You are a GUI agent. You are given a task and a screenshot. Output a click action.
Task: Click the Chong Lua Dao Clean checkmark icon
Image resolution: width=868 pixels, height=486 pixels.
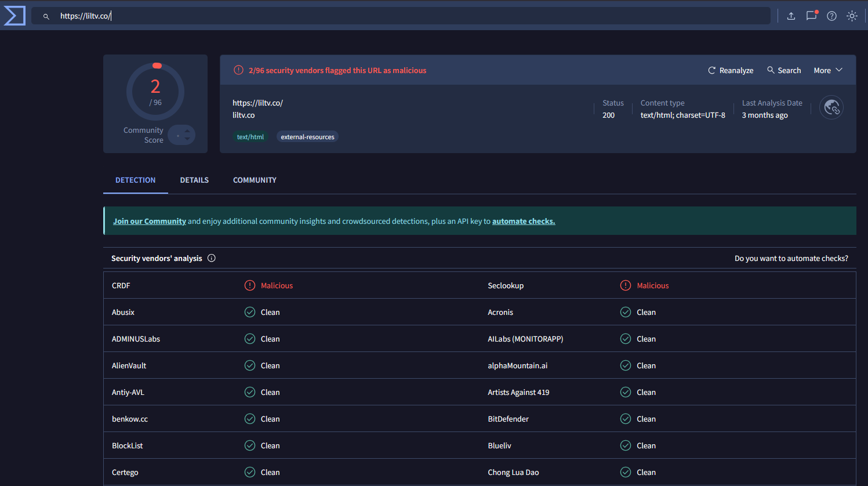pyautogui.click(x=626, y=472)
